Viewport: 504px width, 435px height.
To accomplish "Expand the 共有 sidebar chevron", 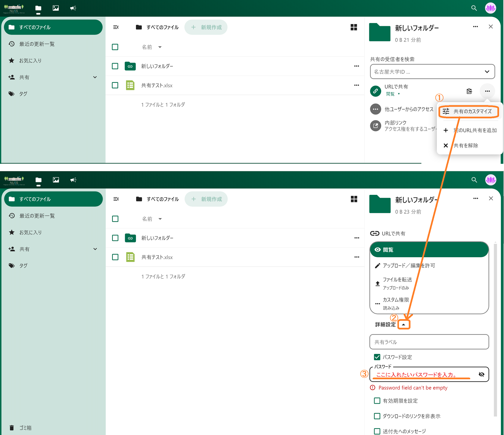I will point(95,77).
